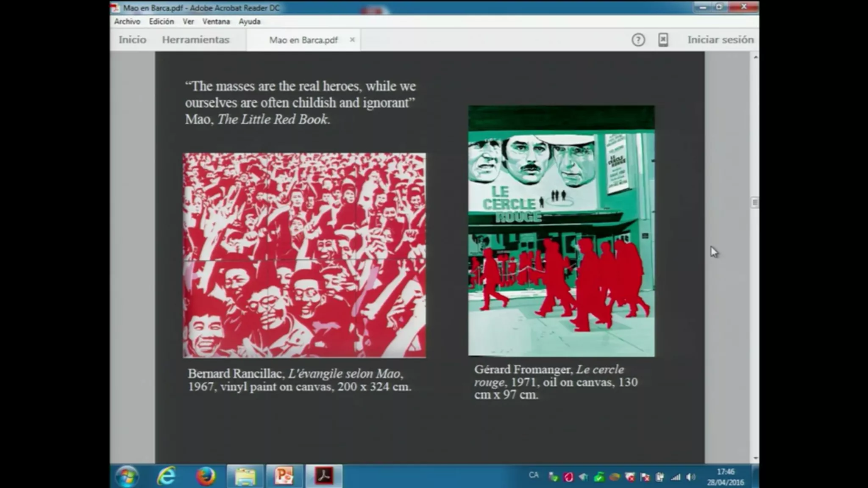Switch to PowerPoint on the taskbar
Viewport: 868px width, 488px height.
(x=284, y=477)
